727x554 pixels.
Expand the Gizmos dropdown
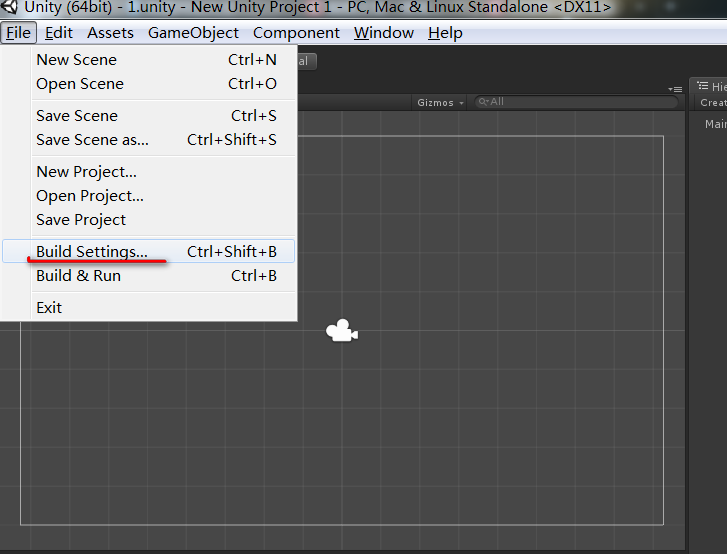[x=440, y=102]
